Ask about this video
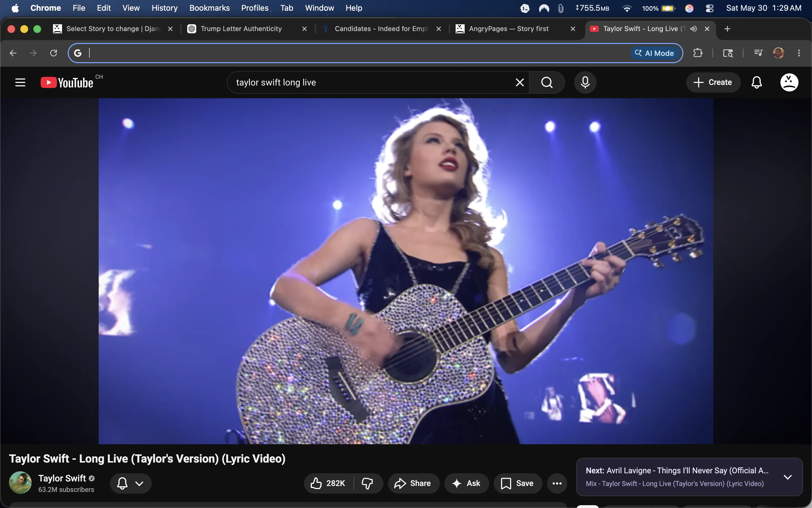 point(466,483)
